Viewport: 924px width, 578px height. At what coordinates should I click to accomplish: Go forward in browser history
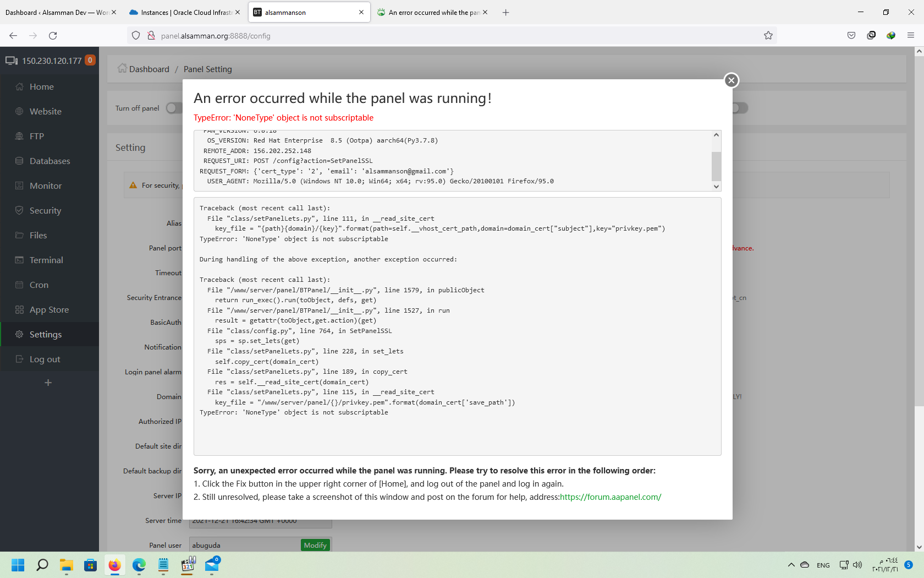tap(33, 36)
